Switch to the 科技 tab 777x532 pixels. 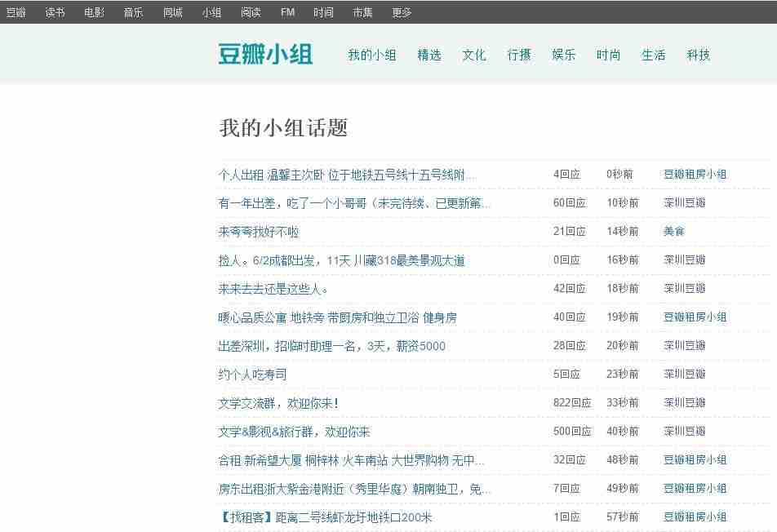click(699, 55)
